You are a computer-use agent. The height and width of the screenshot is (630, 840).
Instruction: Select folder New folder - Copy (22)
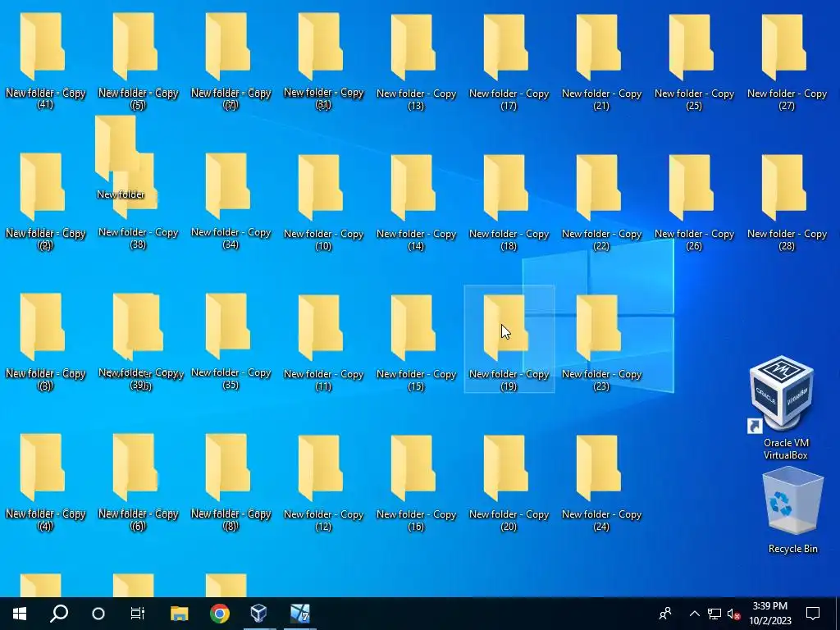click(x=601, y=203)
